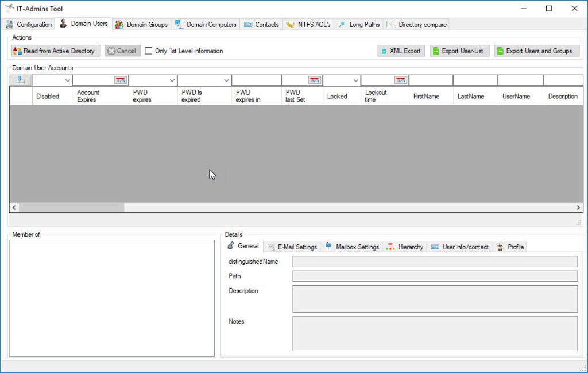Screen dimensions: 588x373
Task: Expand the PWD expires filter dropdown
Action: pyautogui.click(x=172, y=80)
